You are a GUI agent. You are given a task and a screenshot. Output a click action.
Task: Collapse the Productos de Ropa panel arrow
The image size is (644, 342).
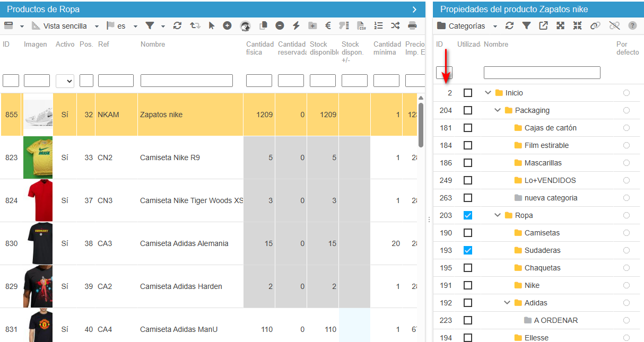[414, 10]
